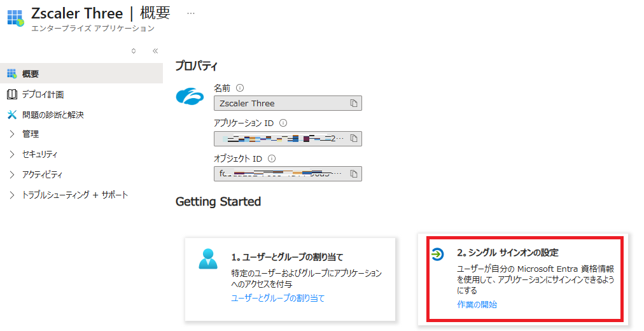Click the sidebar up/down sort arrows

tap(134, 51)
